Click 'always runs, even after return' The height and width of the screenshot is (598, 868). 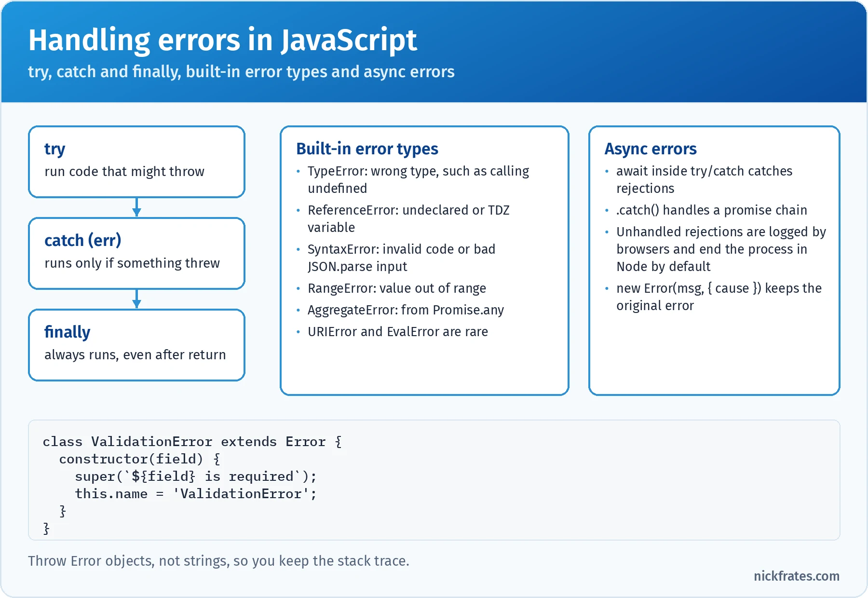click(135, 355)
